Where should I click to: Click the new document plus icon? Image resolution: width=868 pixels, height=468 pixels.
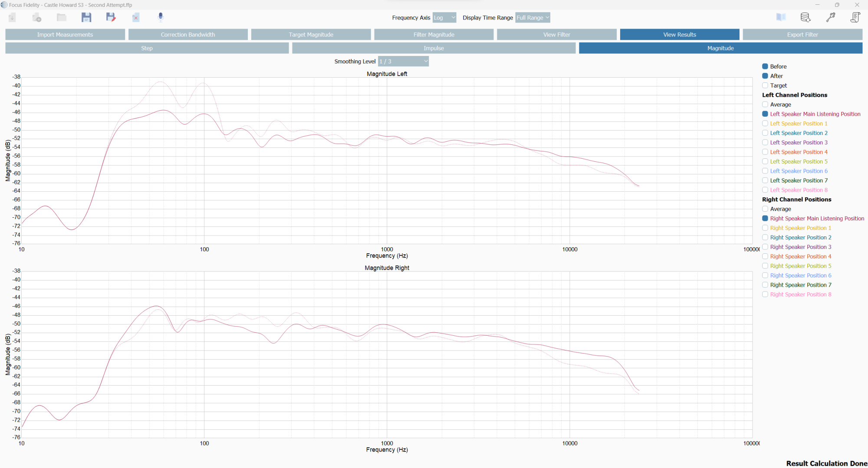37,17
